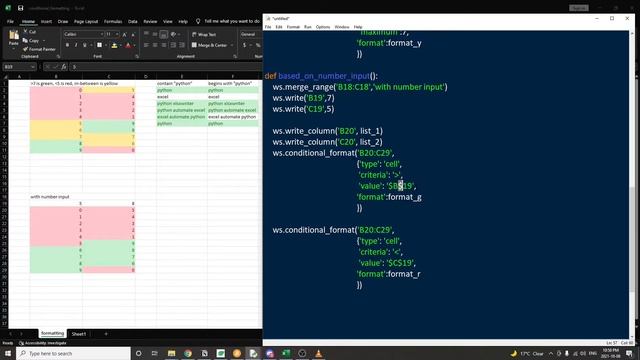Open the Clipboard group dialog launcher
640x360 pixels.
coord(58,56)
